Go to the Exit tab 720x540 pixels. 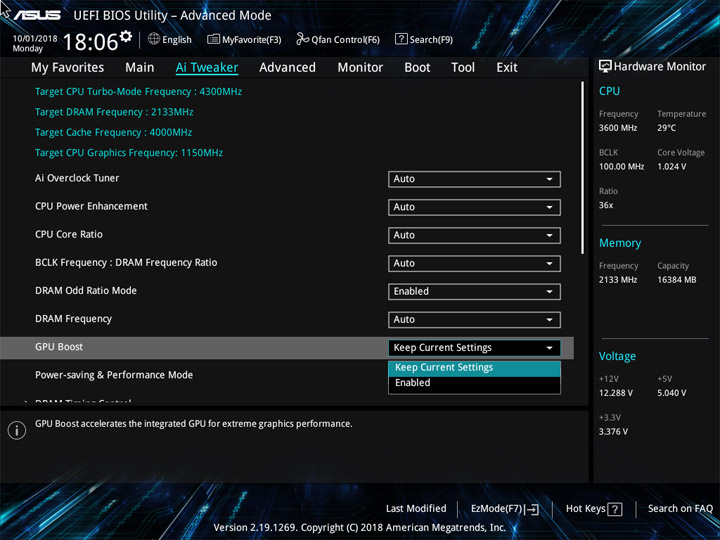tap(507, 68)
